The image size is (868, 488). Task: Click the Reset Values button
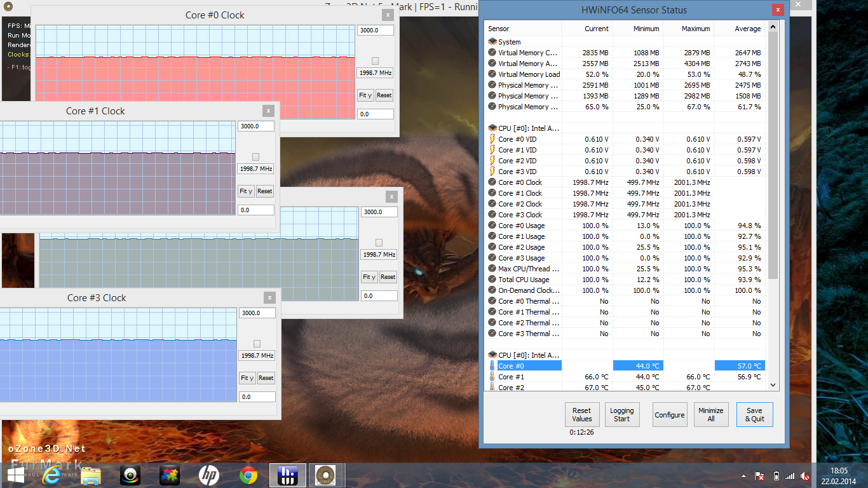tap(582, 415)
